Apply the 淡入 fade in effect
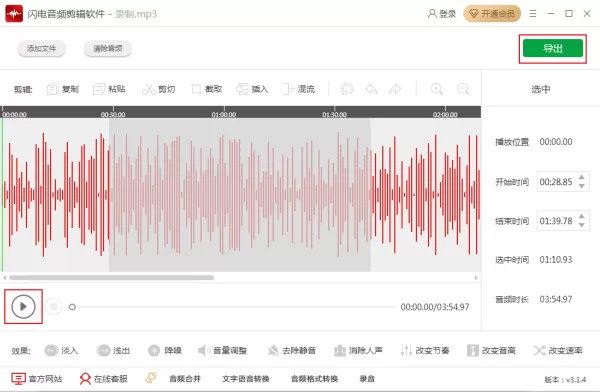 click(x=62, y=350)
